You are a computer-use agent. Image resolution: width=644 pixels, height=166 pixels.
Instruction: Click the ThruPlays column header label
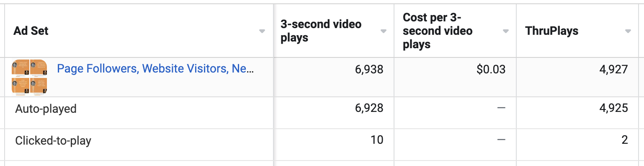click(551, 31)
